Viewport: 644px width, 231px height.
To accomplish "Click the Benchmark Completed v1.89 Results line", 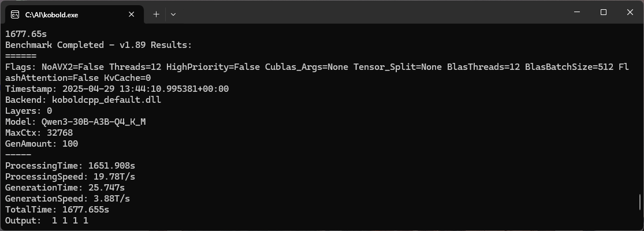I will 99,44.
